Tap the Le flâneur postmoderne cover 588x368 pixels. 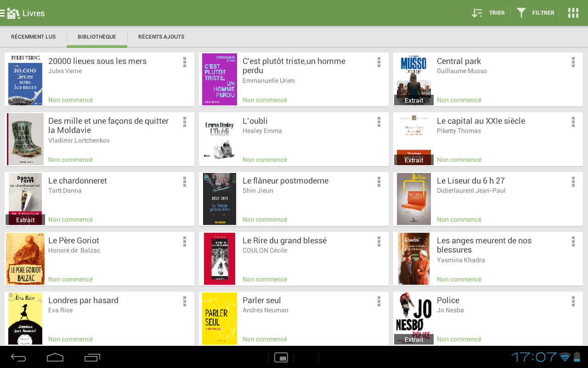click(220, 199)
